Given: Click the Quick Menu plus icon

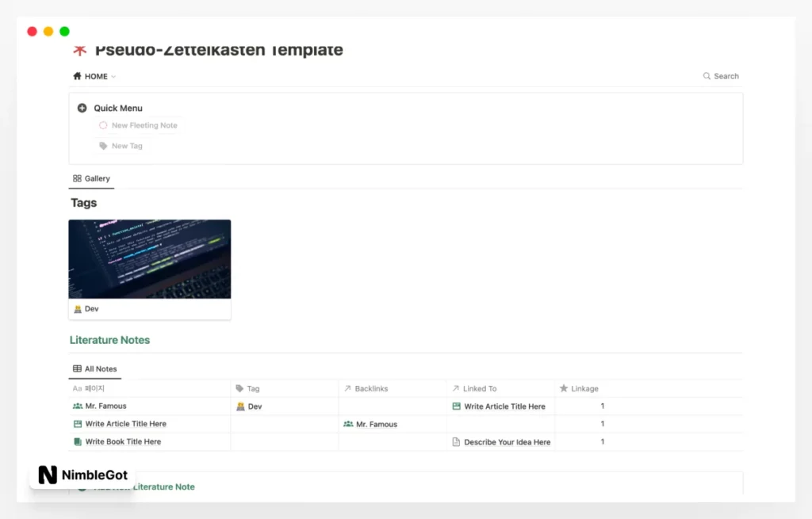Looking at the screenshot, I should pyautogui.click(x=82, y=109).
